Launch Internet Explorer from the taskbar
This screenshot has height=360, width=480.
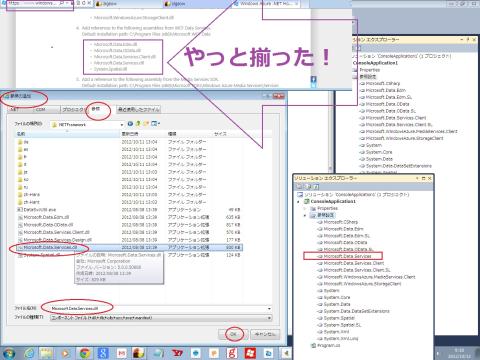click(30, 353)
